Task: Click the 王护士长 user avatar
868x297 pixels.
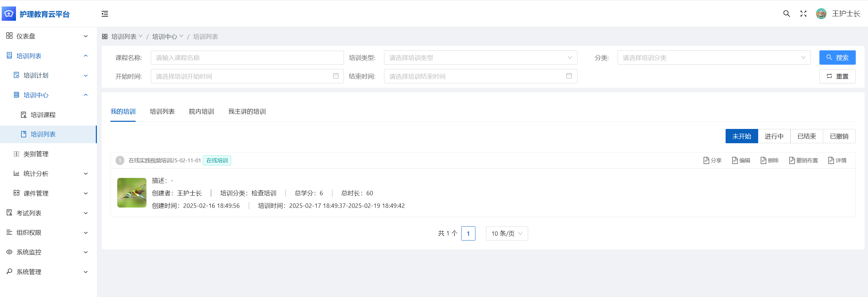Action: tap(821, 14)
